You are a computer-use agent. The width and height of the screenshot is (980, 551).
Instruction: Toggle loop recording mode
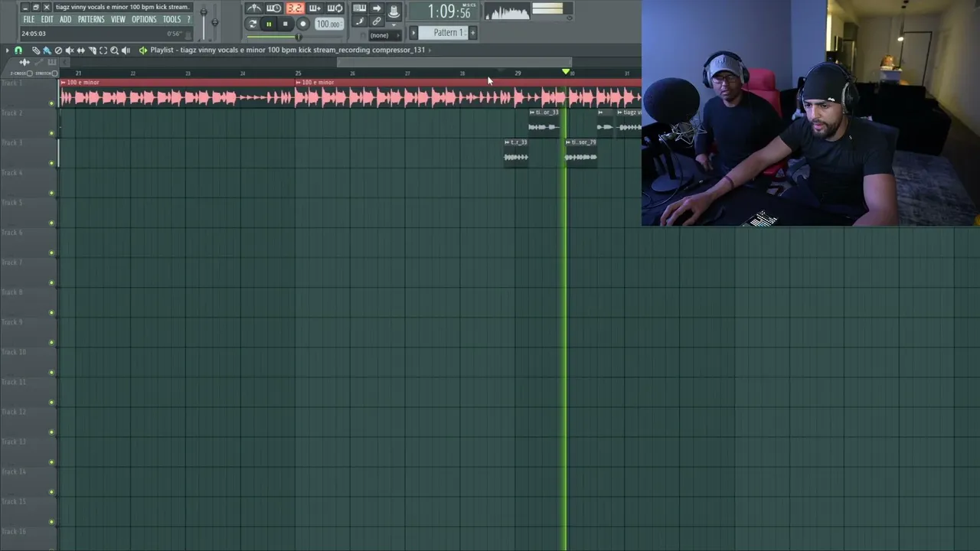335,8
